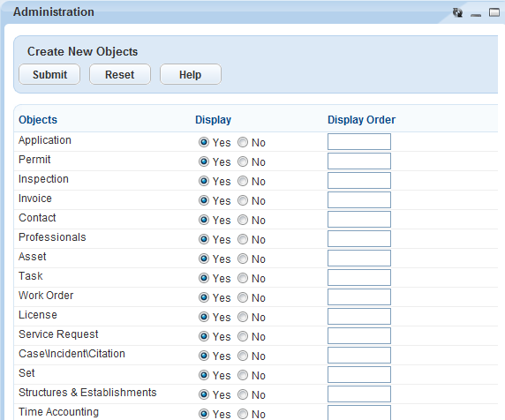Click the Asset display order field
The height and width of the screenshot is (420, 505).
tap(359, 259)
